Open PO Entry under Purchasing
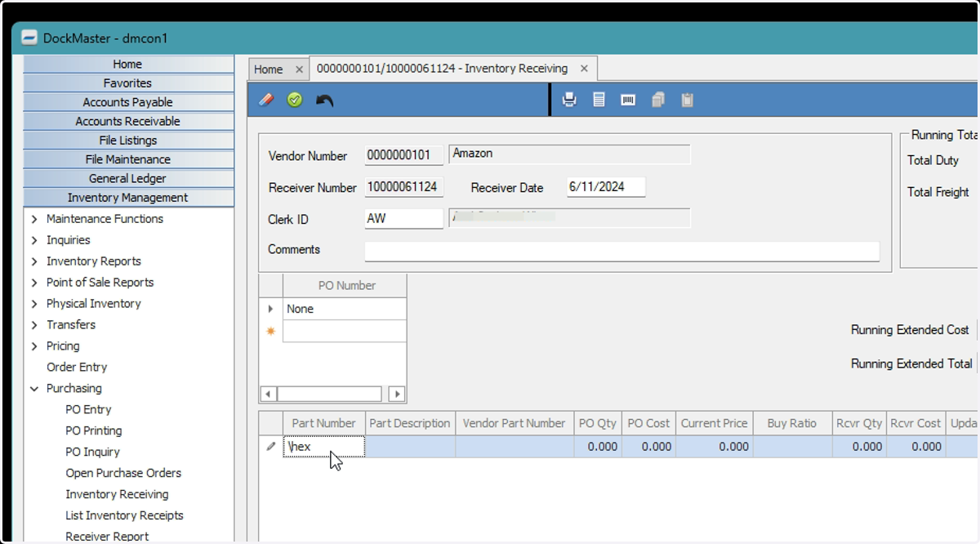The width and height of the screenshot is (980, 544). tap(88, 410)
